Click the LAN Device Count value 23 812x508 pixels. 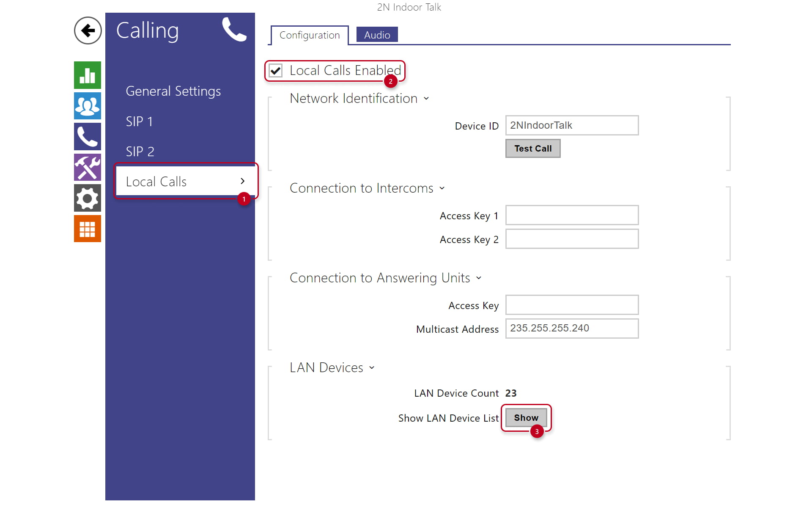[x=511, y=393]
